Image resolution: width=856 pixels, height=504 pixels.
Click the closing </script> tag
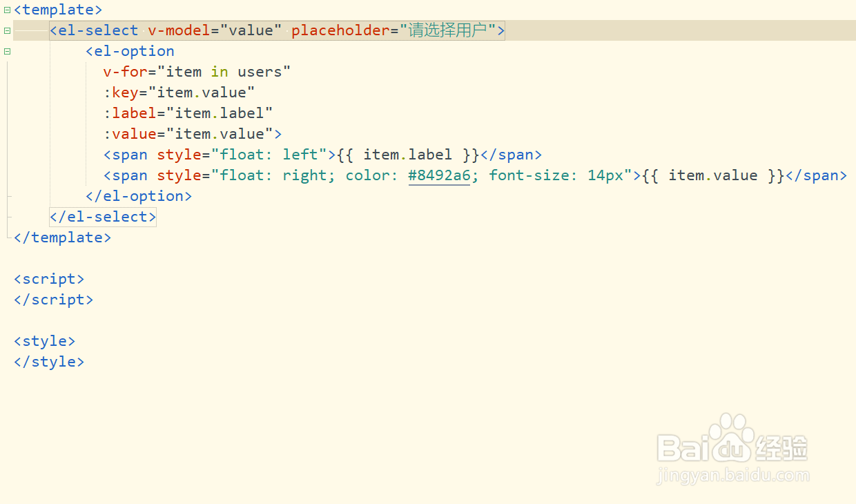point(53,300)
